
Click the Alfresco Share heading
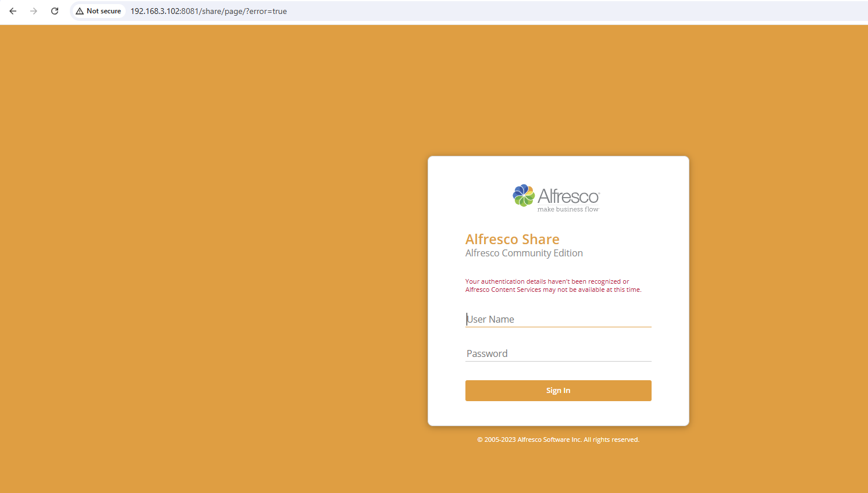pyautogui.click(x=512, y=239)
